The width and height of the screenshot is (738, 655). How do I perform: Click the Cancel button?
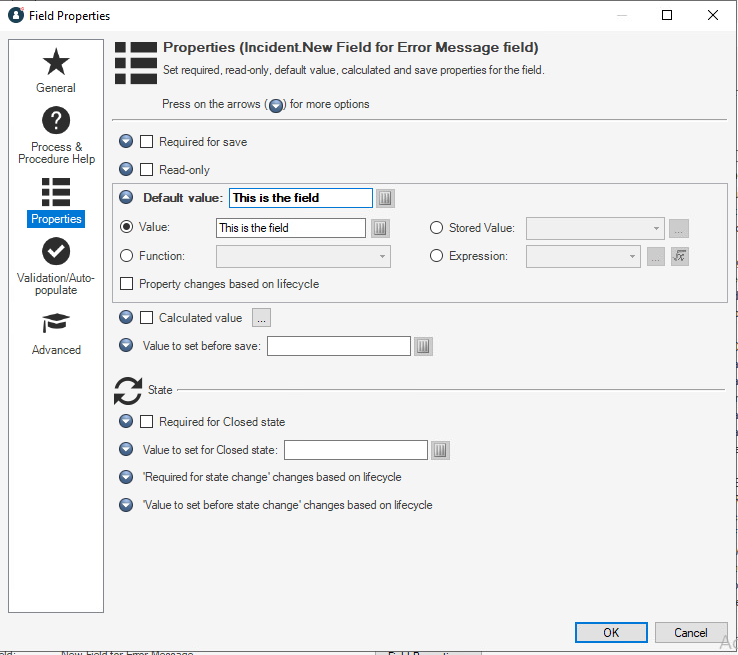click(x=690, y=632)
